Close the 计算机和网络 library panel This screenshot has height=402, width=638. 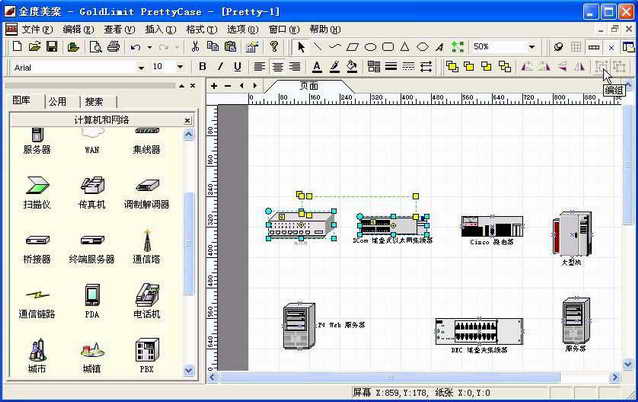coord(187,120)
